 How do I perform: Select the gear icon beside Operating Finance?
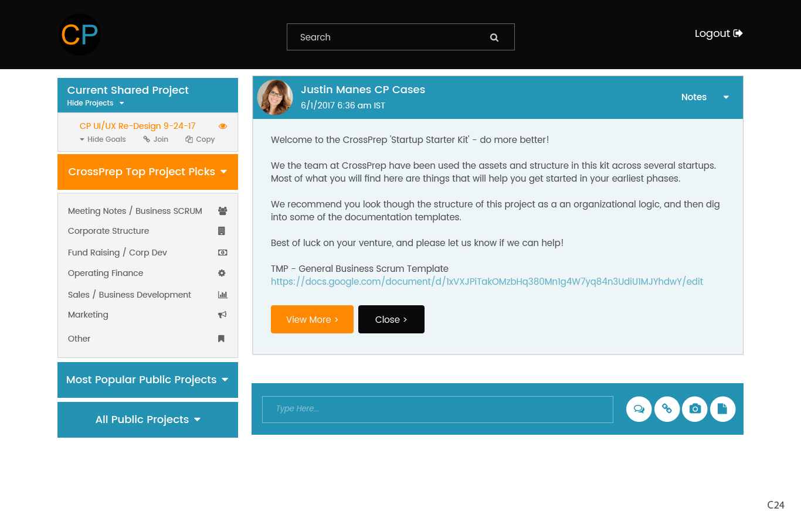(x=222, y=273)
